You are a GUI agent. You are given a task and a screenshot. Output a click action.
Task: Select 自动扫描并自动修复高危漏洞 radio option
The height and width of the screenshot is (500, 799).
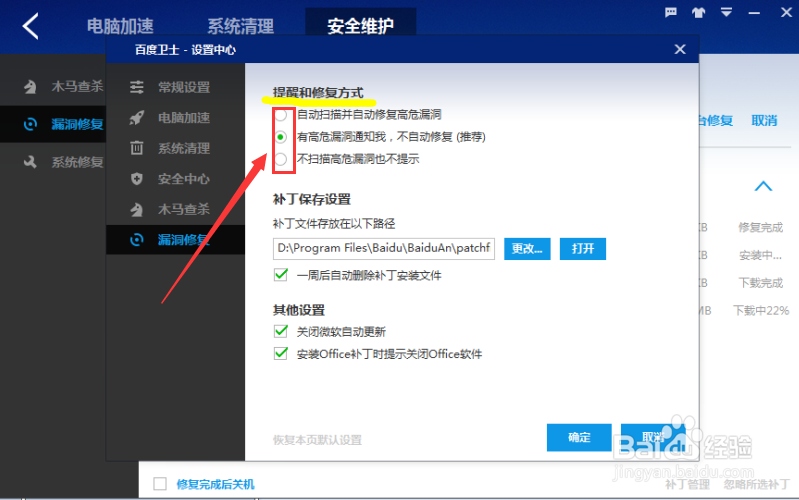[x=281, y=115]
